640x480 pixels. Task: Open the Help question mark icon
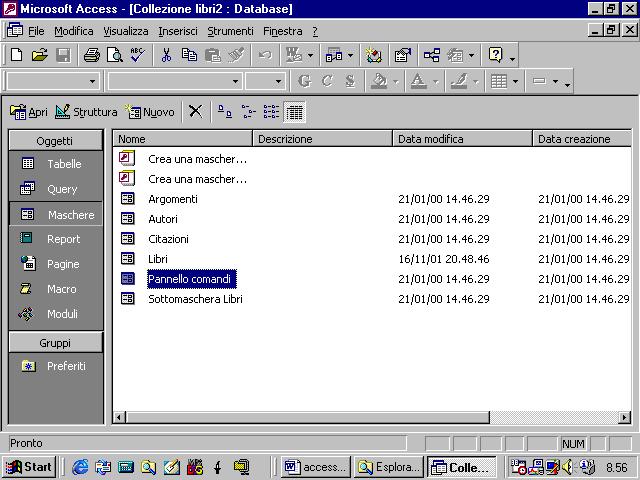[x=495, y=55]
